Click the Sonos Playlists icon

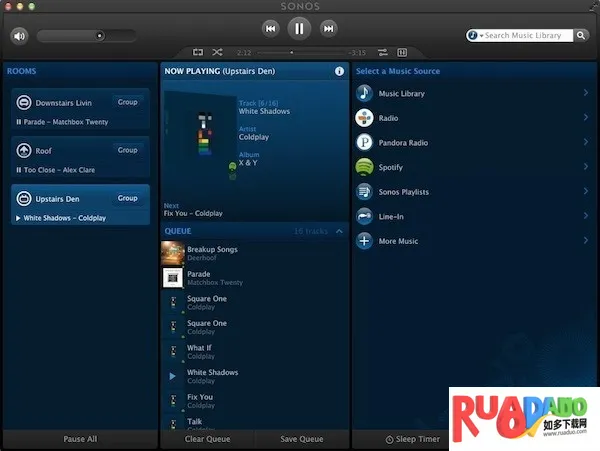coord(364,192)
